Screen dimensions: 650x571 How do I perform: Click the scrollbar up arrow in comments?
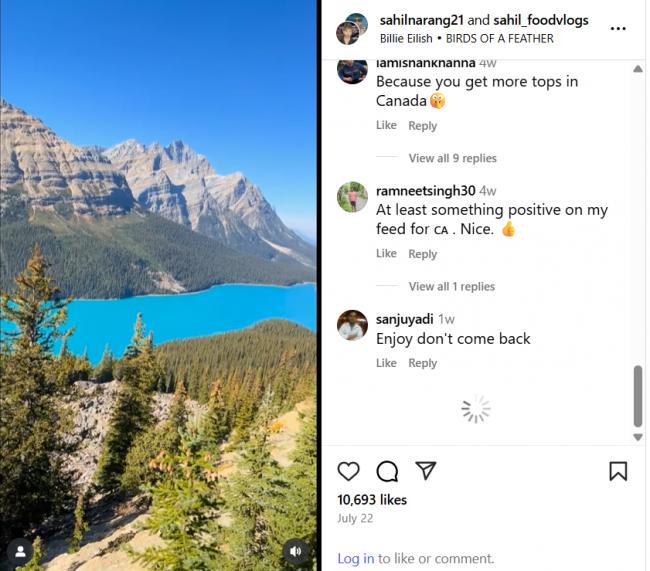pyautogui.click(x=638, y=69)
